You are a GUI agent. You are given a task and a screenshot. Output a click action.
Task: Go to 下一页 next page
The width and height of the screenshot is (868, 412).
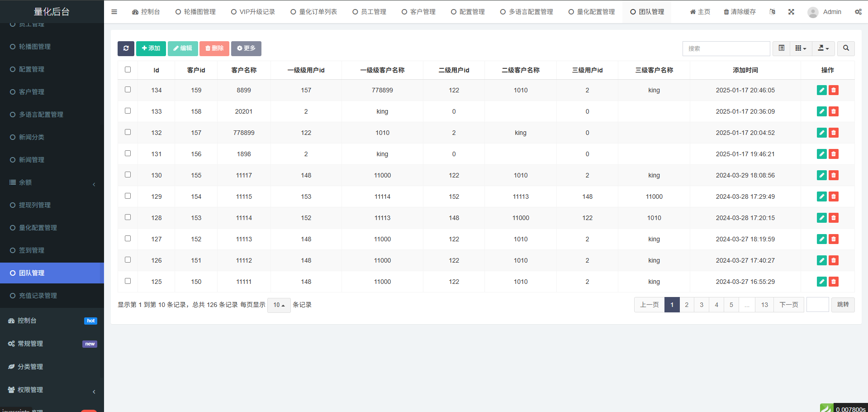pos(789,305)
